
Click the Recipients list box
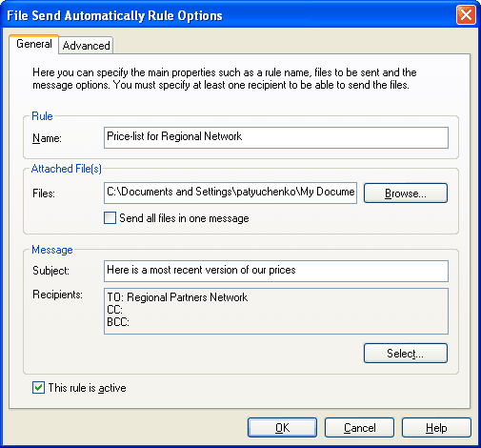276,311
